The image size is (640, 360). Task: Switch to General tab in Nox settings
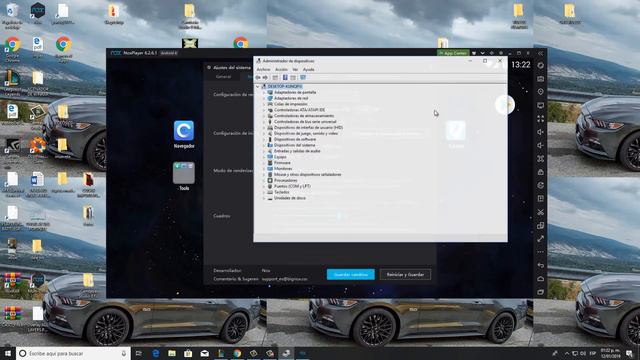[223, 77]
